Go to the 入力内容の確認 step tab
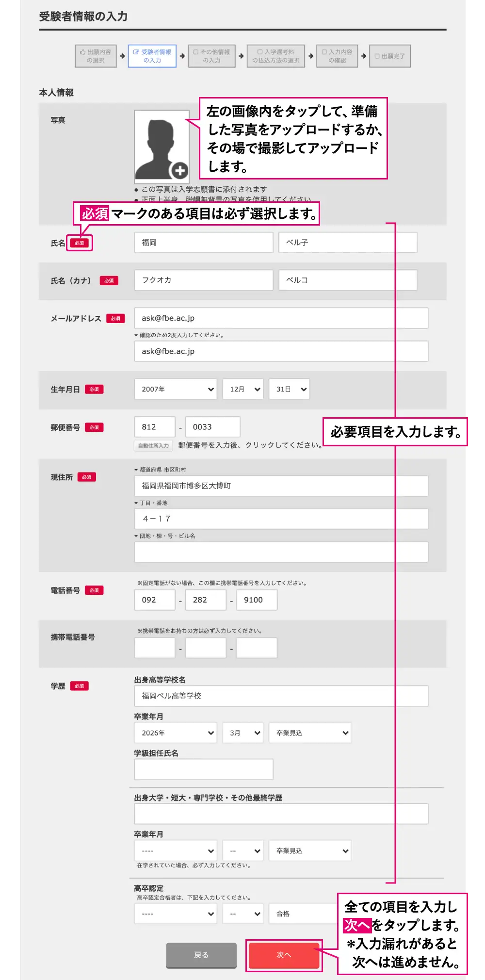The height and width of the screenshot is (980, 485). pyautogui.click(x=337, y=56)
